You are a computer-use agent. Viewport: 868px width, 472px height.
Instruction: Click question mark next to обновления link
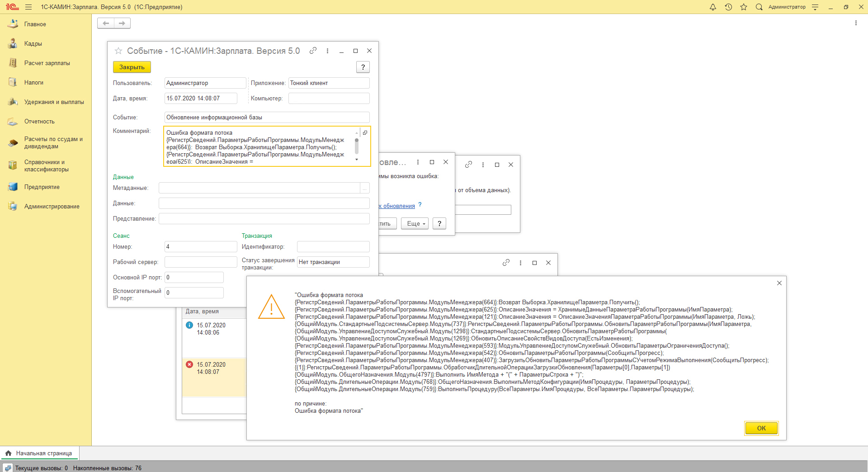420,205
